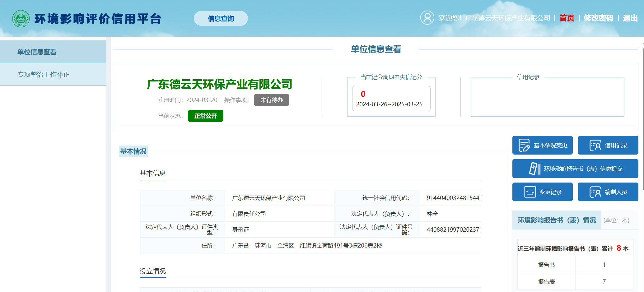Go to 首页 home link

(x=567, y=18)
